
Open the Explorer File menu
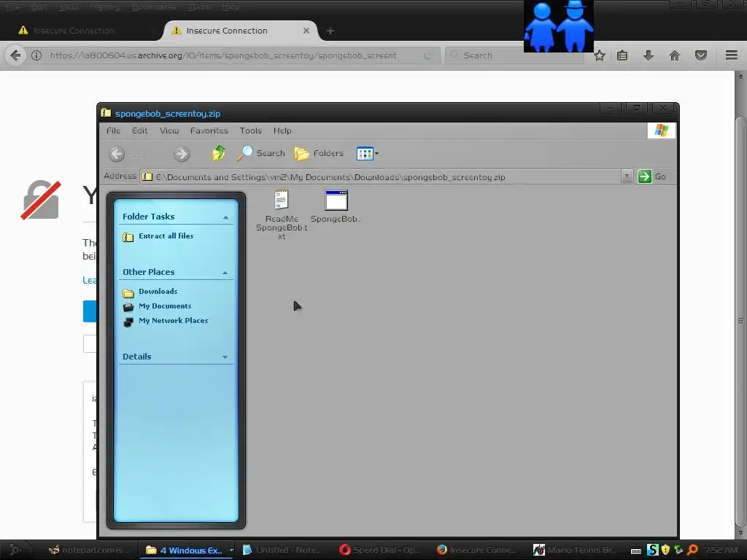[113, 131]
